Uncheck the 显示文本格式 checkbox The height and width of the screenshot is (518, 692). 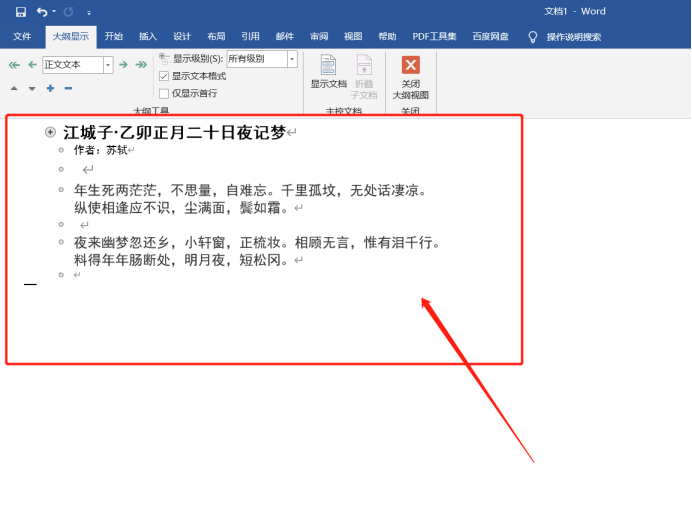tap(164, 76)
